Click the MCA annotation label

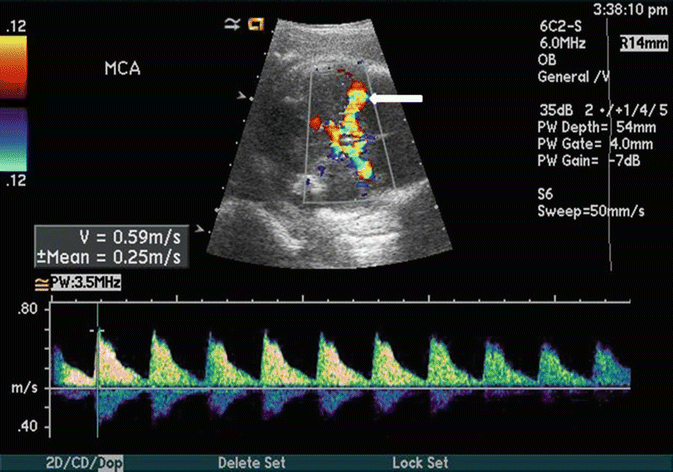pos(122,69)
